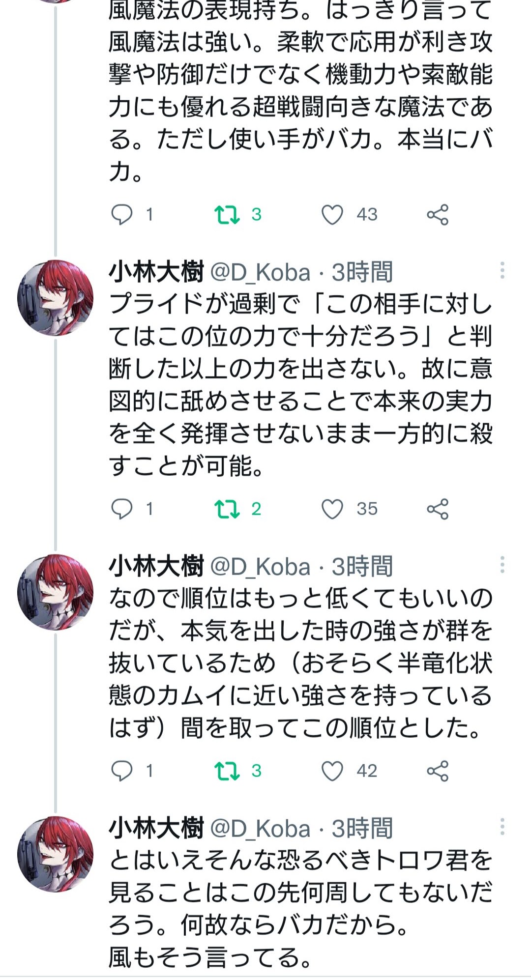Undo retweet on the tweet with 43 likes

227,214
